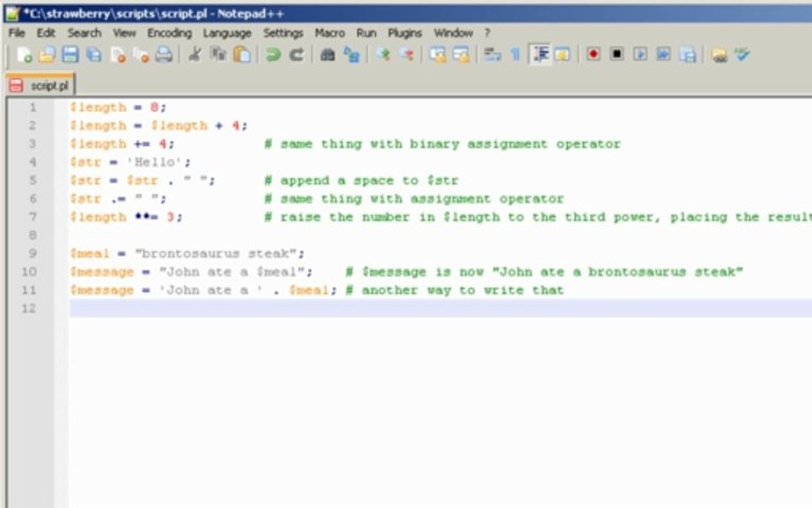Toggle the show indent guide button
This screenshot has width=812, height=508.
click(x=540, y=54)
